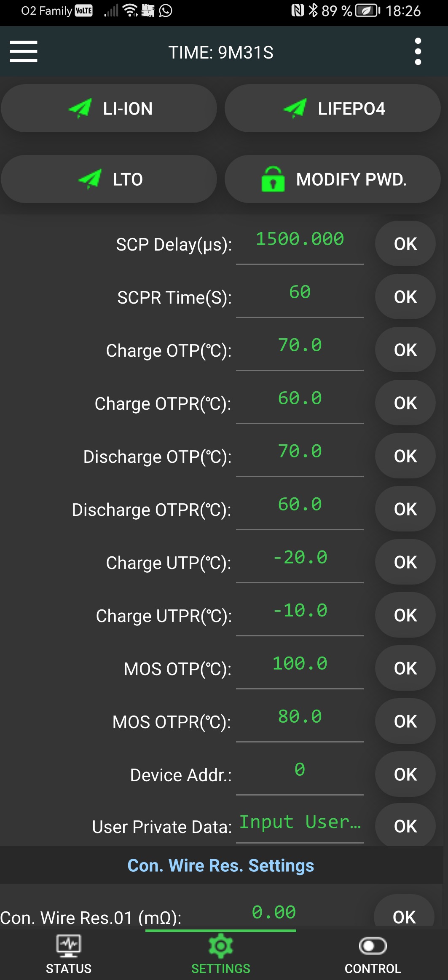
Task: Open the hamburger navigation menu
Action: click(24, 51)
